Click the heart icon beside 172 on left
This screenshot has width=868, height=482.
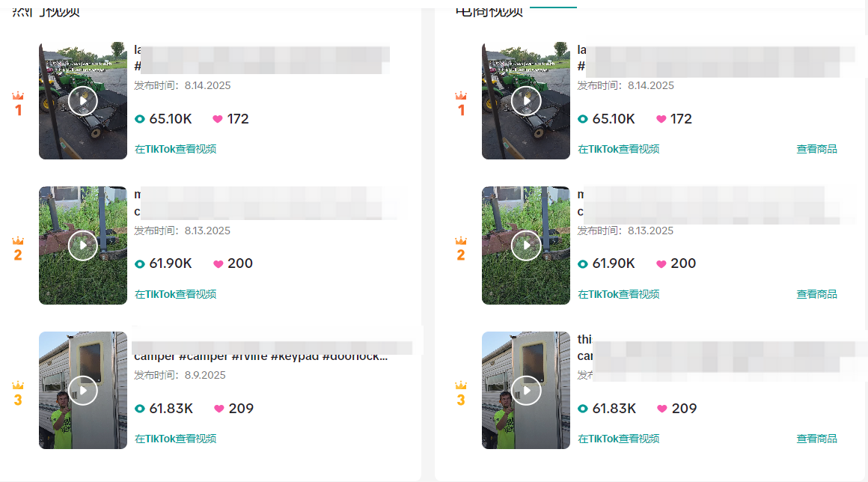pyautogui.click(x=218, y=119)
